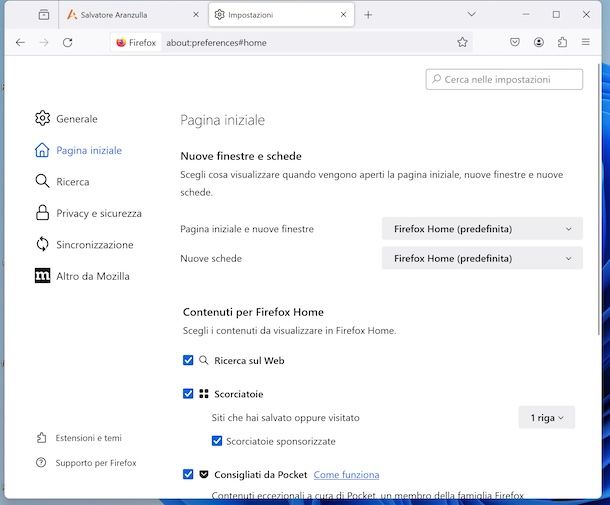Uncheck the Ricerca sul Web checkbox
This screenshot has width=610, height=505.
point(188,360)
